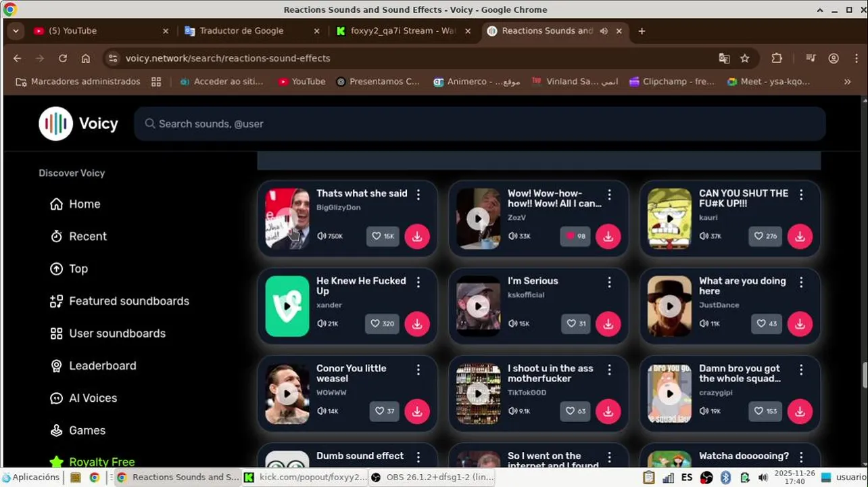Open Leaderboard in sidebar
This screenshot has width=868, height=487.
click(x=93, y=366)
